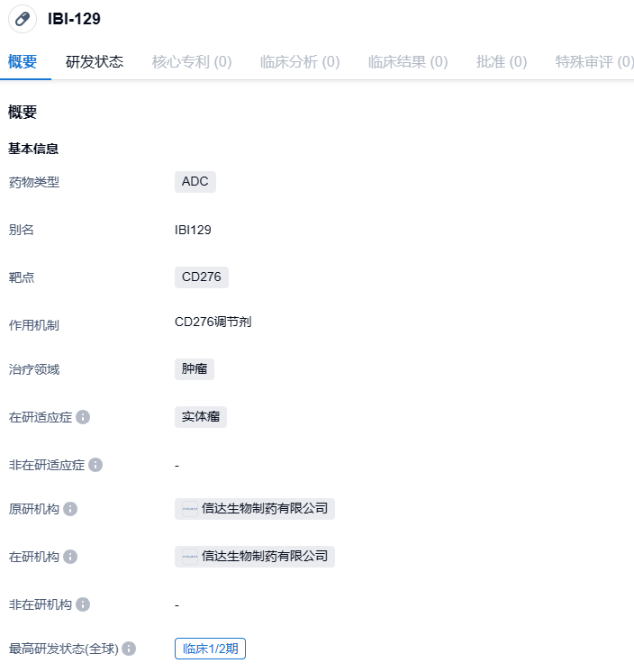Click info icon beside 非在研机构
This screenshot has height=672, width=634.
[x=83, y=604]
